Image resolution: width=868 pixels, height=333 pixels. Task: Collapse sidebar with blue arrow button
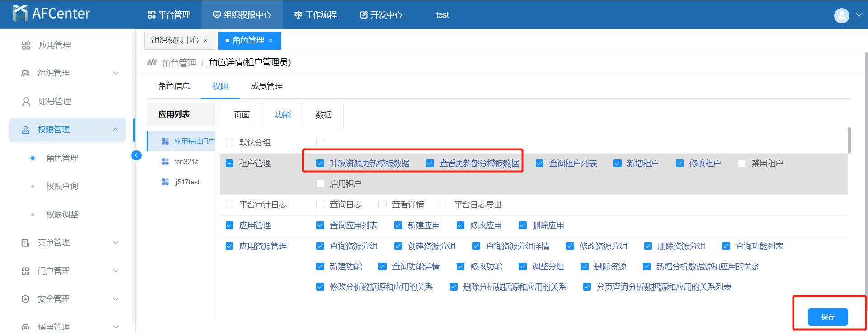(136, 155)
